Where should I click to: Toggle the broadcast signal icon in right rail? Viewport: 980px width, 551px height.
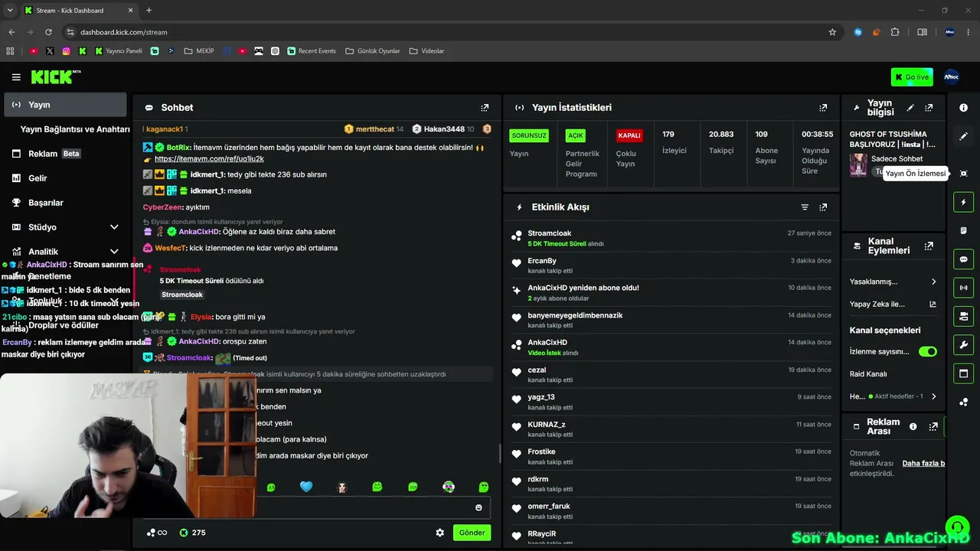(x=963, y=288)
